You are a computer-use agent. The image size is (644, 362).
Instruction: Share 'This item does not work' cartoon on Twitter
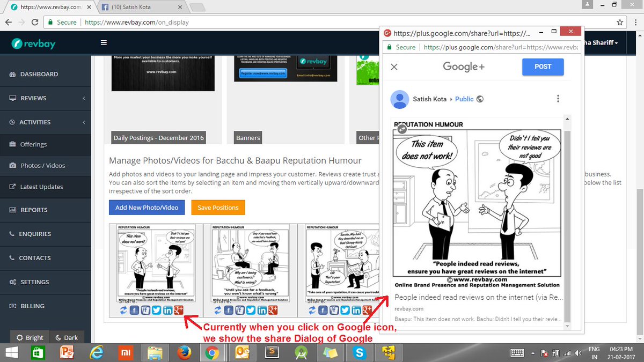coord(156,310)
